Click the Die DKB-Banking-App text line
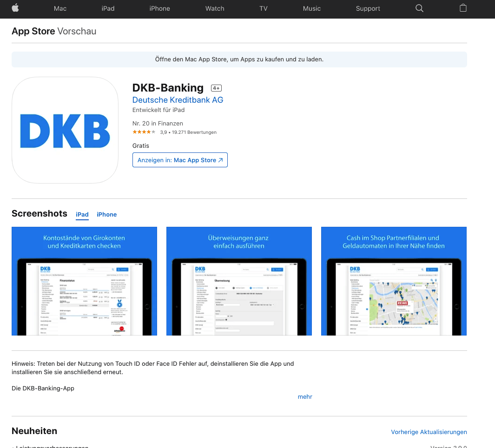Image resolution: width=495 pixels, height=448 pixels. 43,389
